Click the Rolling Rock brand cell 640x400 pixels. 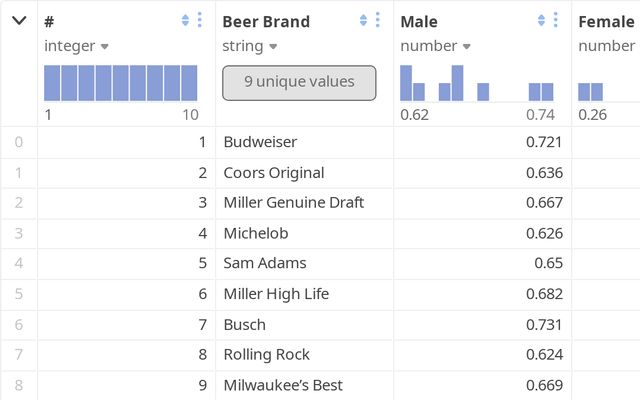[x=266, y=354]
